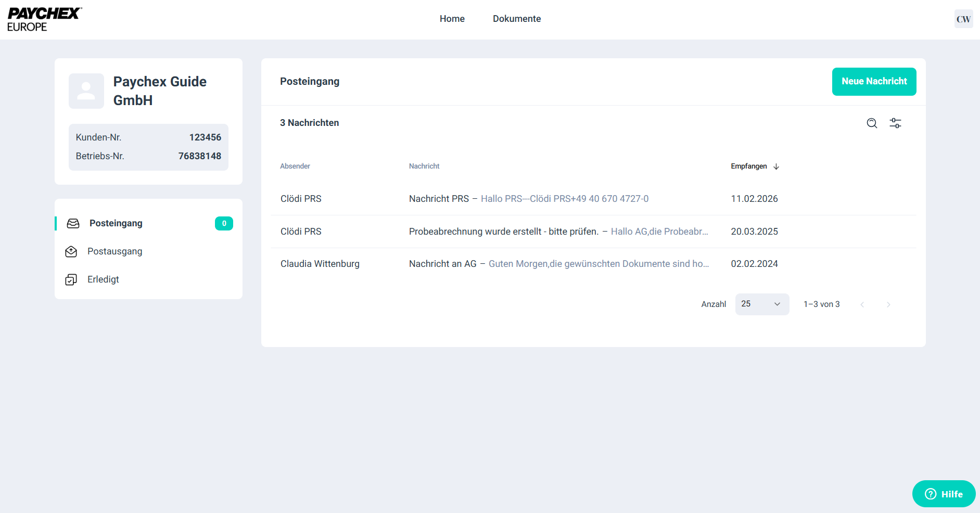Screen dimensions: 980x513
Task: Expand the Anzahl 25 page-size dropdown
Action: 762,304
